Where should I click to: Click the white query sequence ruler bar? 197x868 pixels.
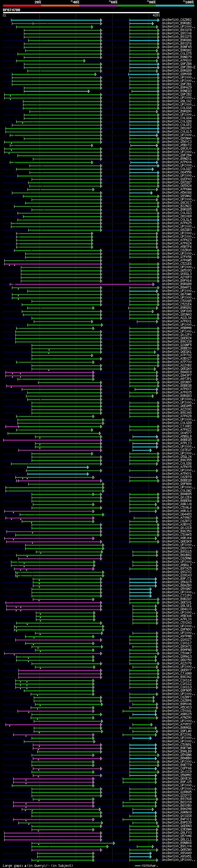tap(81, 12)
